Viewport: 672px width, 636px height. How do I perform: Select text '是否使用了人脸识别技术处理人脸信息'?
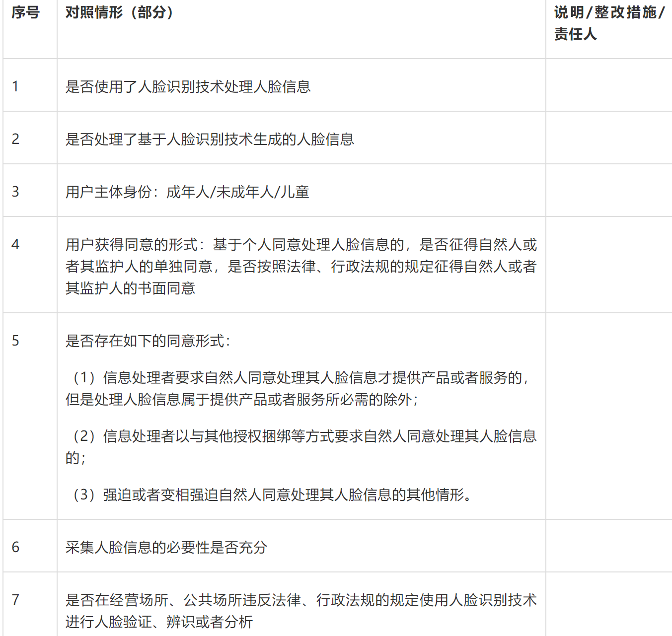click(x=188, y=87)
